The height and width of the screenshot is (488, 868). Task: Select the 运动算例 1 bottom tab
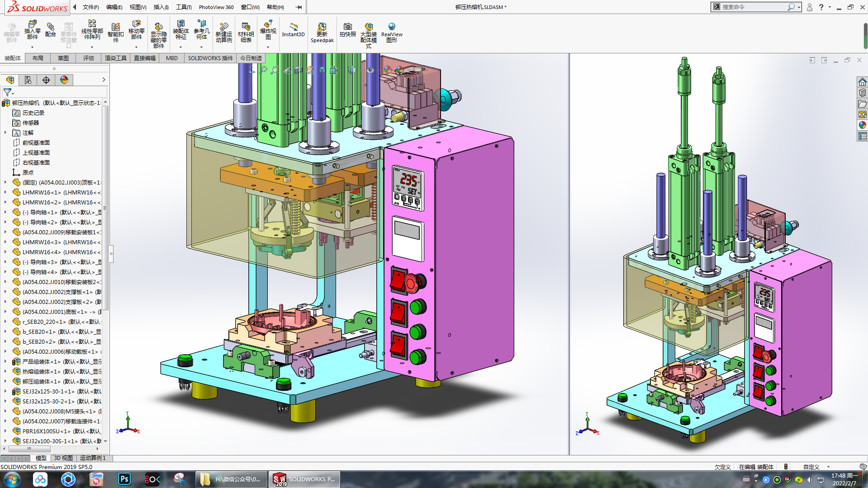pos(93,458)
